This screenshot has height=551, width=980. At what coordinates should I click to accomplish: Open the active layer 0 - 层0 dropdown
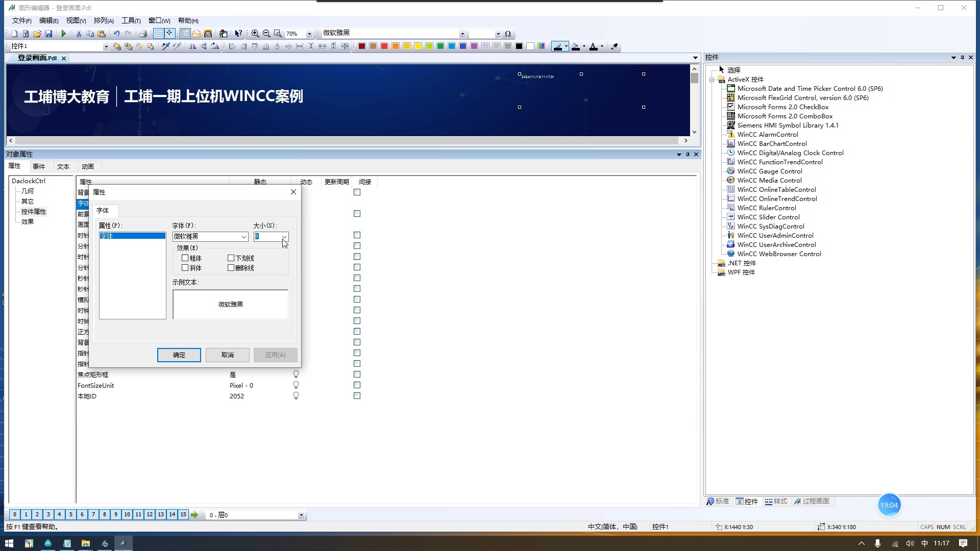pos(301,515)
